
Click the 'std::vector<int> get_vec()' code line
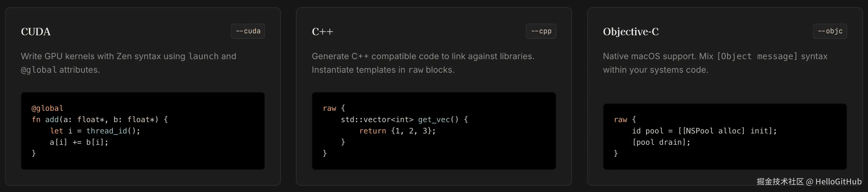(x=404, y=120)
